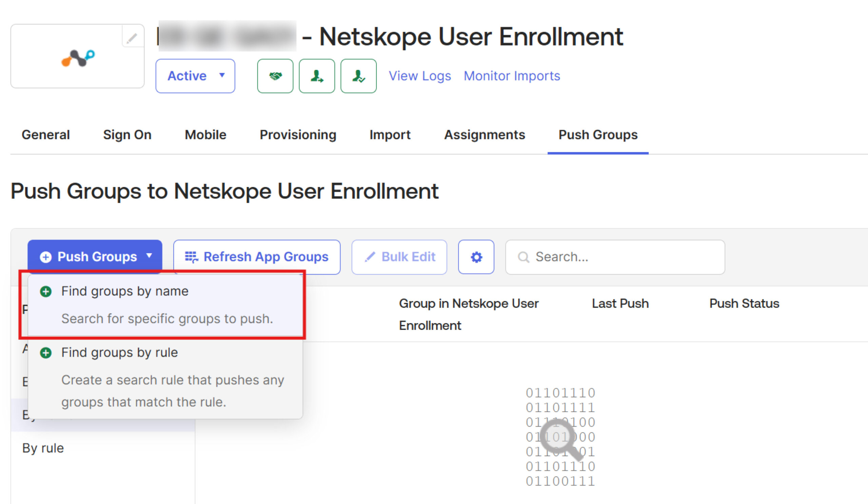Click the Push Status column header
The width and height of the screenshot is (868, 504).
pyautogui.click(x=744, y=303)
